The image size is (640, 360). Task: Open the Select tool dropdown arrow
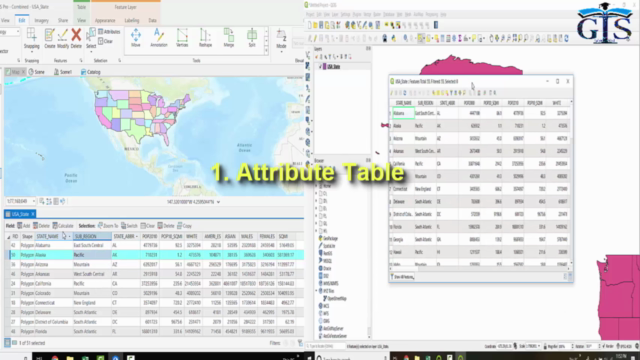(91, 51)
